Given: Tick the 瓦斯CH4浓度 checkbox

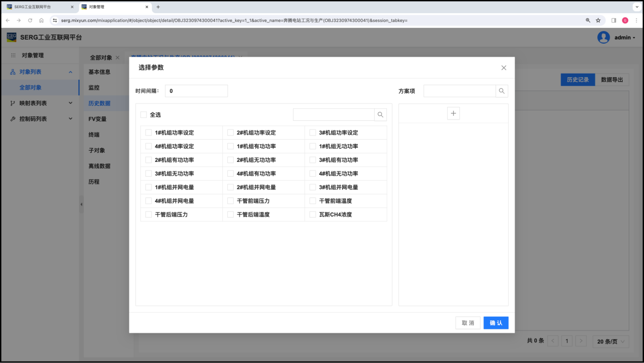Looking at the screenshot, I should [x=313, y=215].
